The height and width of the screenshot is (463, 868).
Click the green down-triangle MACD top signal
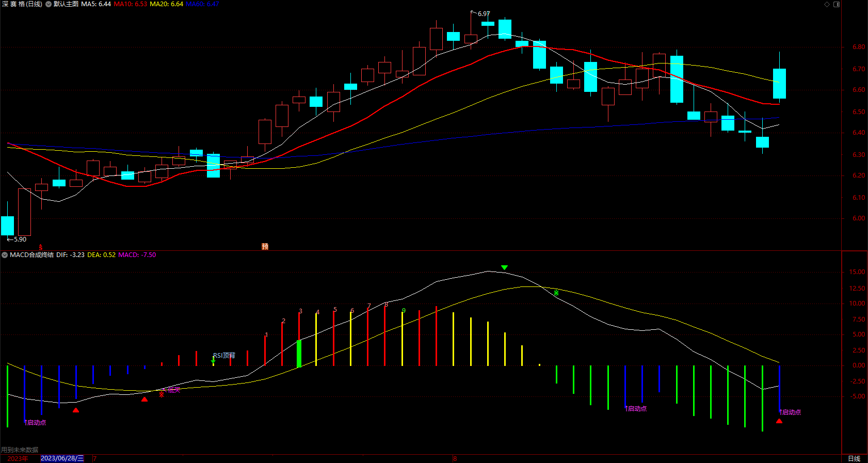(505, 267)
